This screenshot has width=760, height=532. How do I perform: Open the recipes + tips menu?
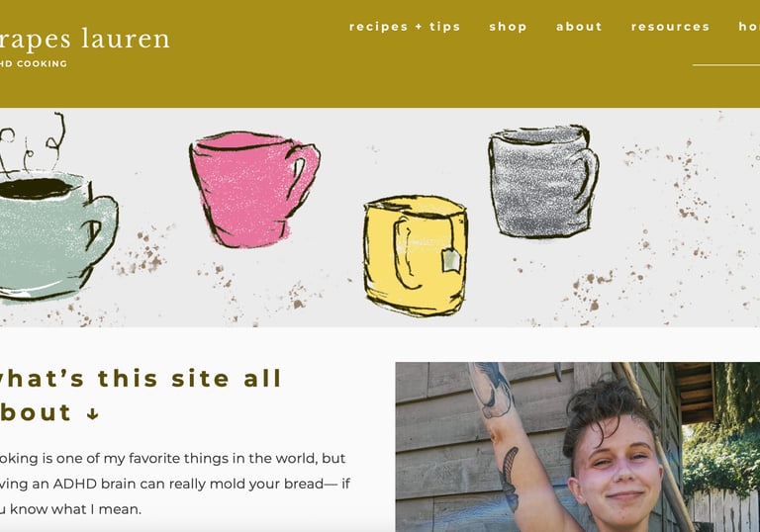[405, 27]
